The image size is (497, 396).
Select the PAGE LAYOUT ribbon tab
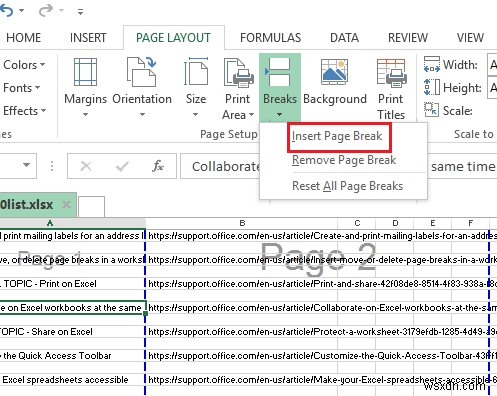pyautogui.click(x=173, y=38)
